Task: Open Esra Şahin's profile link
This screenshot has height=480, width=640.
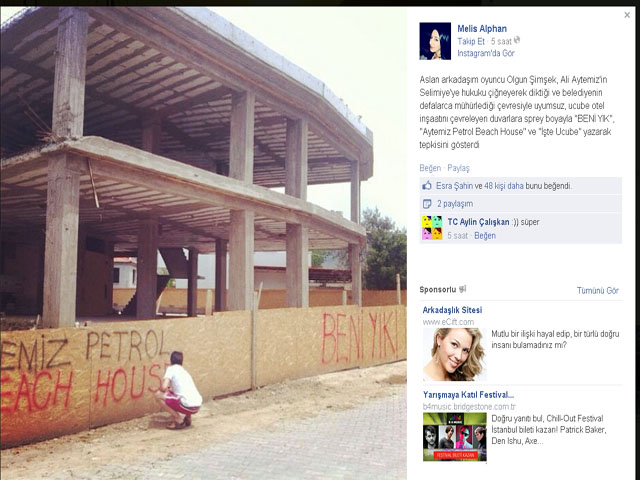Action: click(x=454, y=186)
